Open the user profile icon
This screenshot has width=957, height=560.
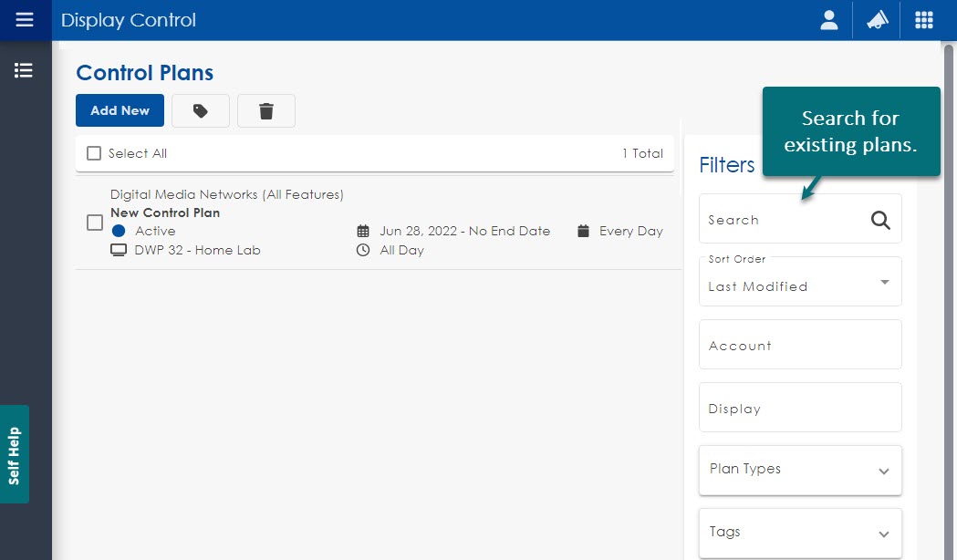click(x=828, y=20)
